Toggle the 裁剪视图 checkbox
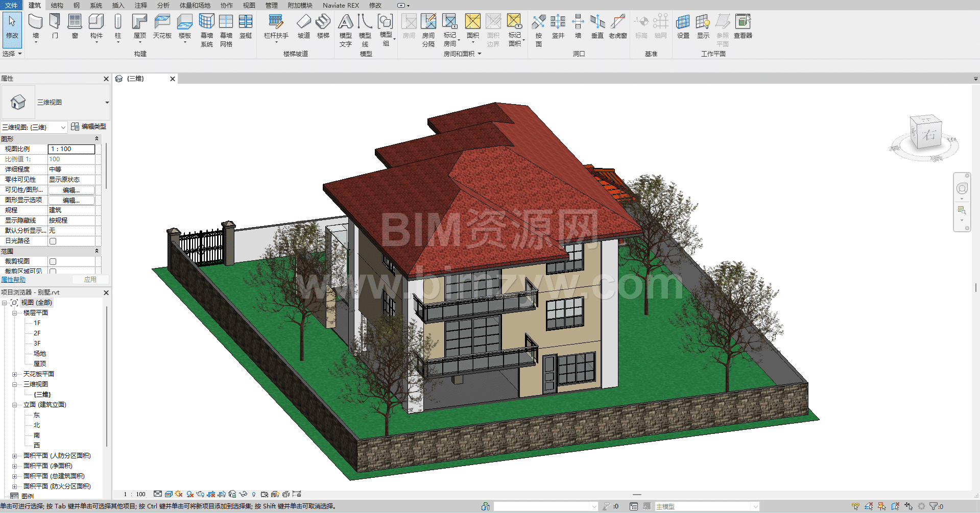The height and width of the screenshot is (513, 980). tap(53, 261)
